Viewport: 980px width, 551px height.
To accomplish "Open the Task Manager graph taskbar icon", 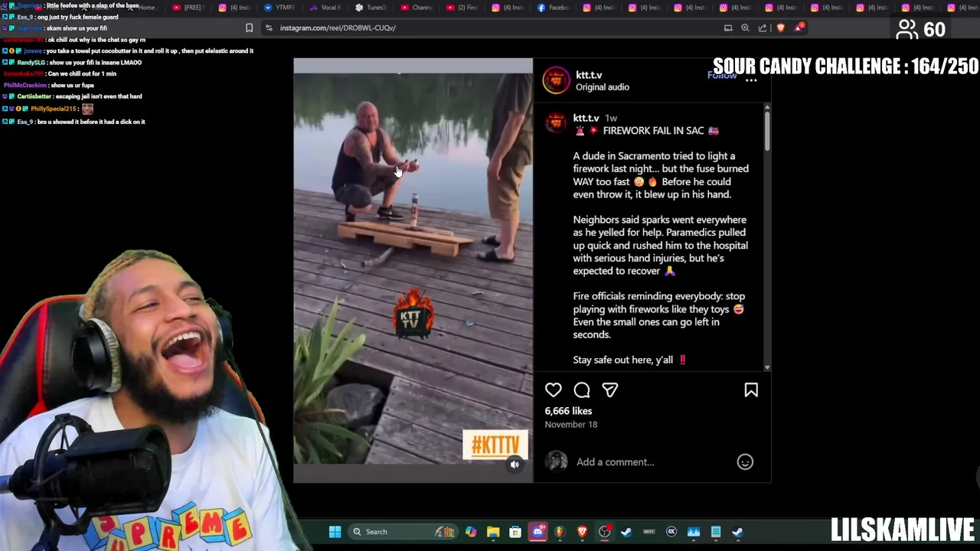I will 694,532.
